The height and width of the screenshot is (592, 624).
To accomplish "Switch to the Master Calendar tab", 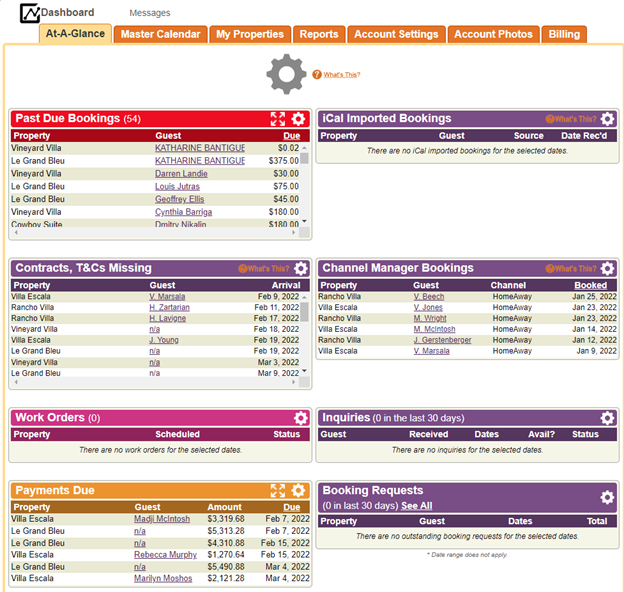I will (x=161, y=34).
